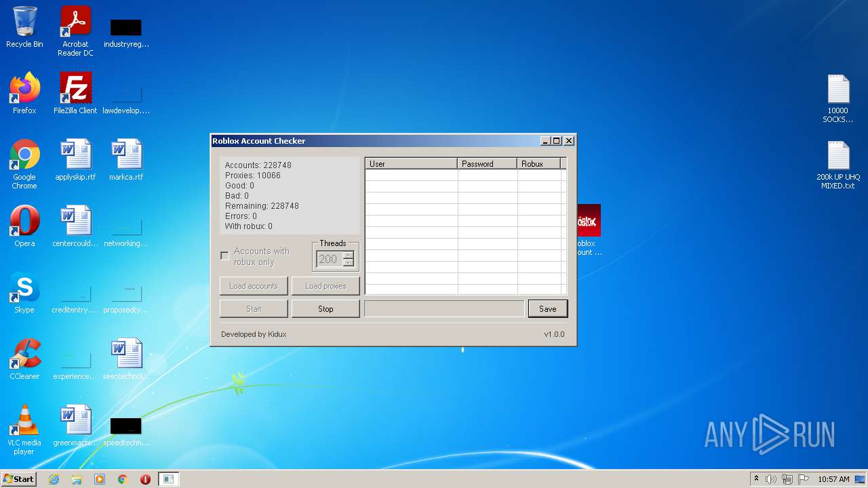Select the seentechnol... document icon
This screenshot has width=868, height=488.
pos(126,359)
